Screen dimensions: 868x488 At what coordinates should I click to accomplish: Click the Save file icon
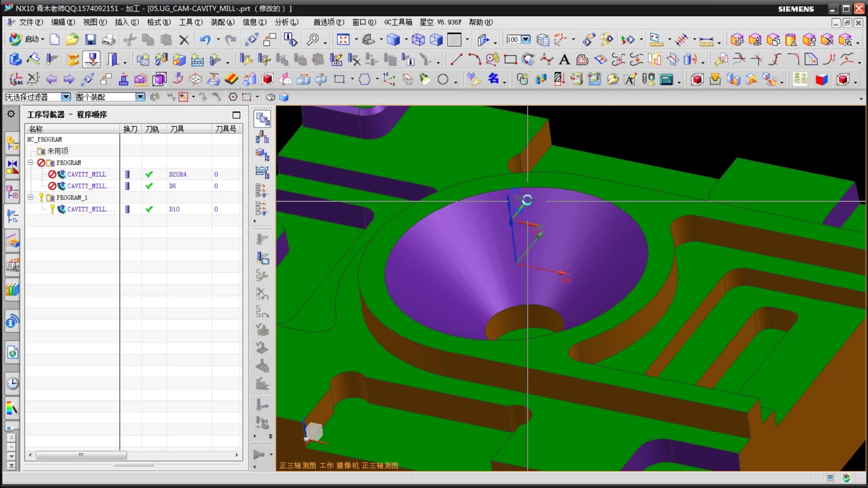tap(90, 40)
